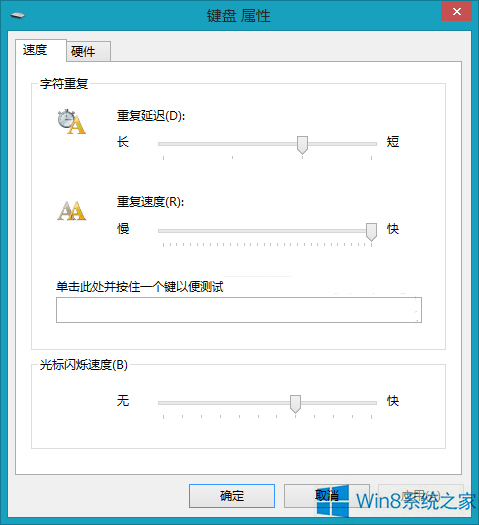
Task: Cancel changes with the 取消 button
Action: [327, 496]
